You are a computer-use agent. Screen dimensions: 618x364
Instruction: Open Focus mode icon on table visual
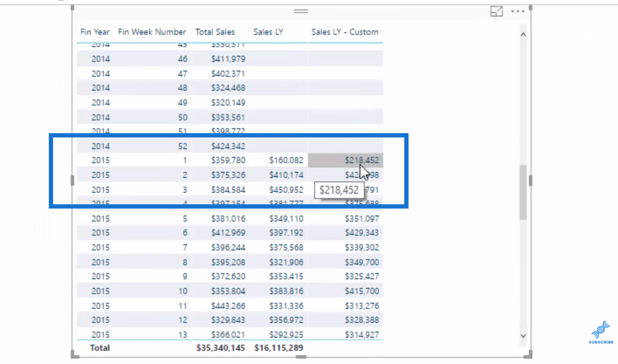[496, 12]
